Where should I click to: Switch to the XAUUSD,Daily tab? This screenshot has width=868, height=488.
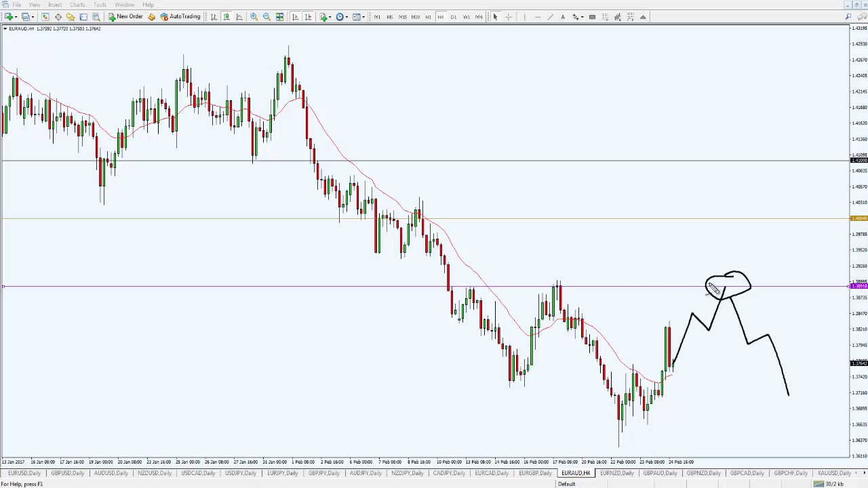click(x=834, y=473)
